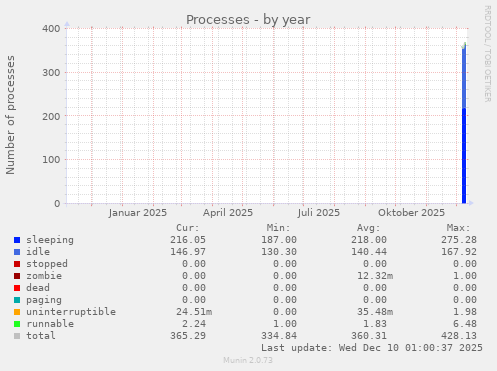Screen dimensions: 497x371
Task: Click the idle legend color swatch
Action: [17, 252]
